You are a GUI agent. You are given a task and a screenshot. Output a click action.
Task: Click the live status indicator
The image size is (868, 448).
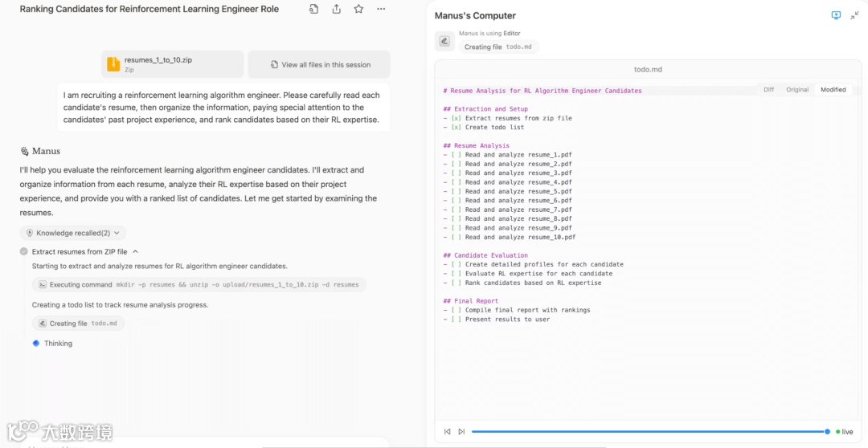coord(845,432)
